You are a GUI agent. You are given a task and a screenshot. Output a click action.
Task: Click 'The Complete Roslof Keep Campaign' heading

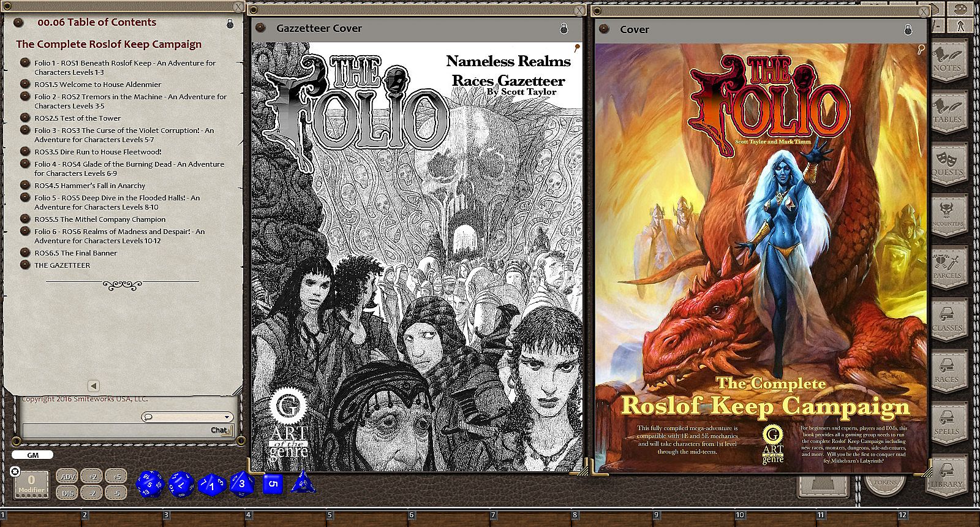(x=108, y=44)
